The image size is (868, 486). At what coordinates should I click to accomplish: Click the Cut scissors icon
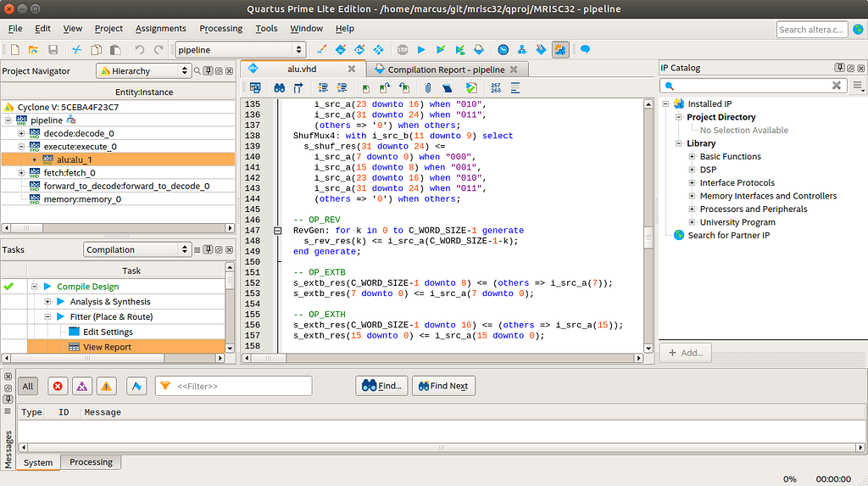[77, 50]
